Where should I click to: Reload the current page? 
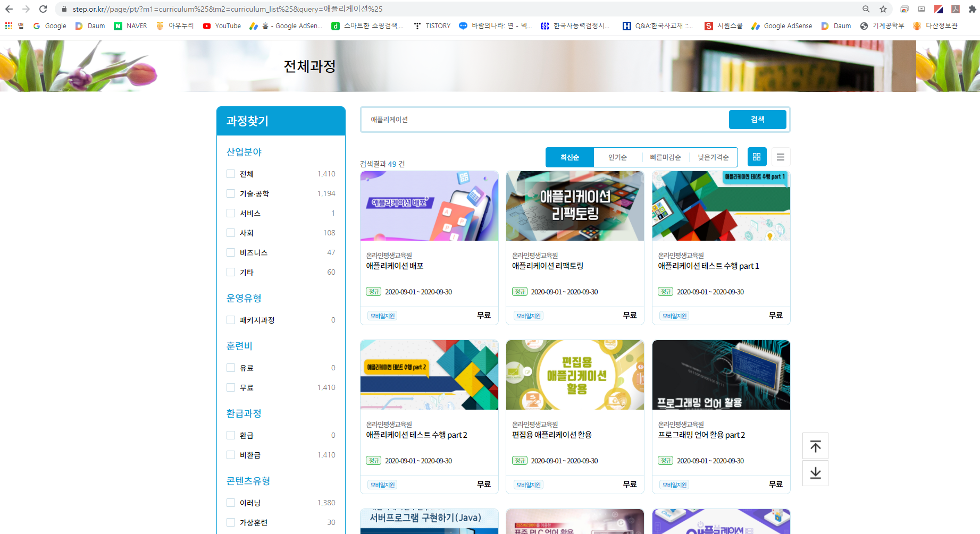[x=43, y=9]
